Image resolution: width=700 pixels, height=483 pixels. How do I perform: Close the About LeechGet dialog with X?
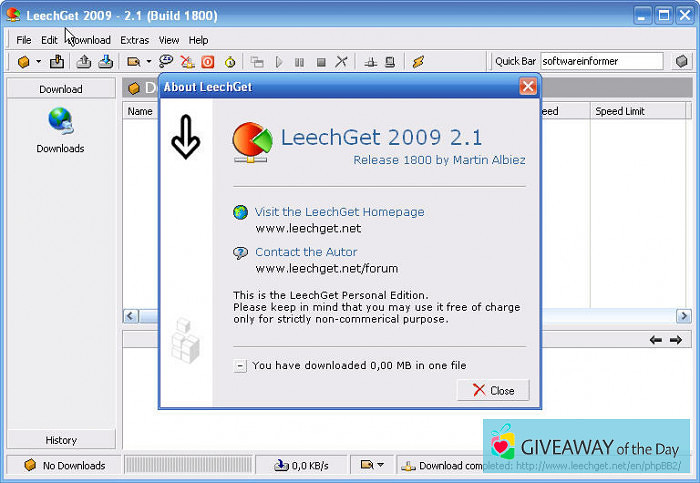pos(528,86)
